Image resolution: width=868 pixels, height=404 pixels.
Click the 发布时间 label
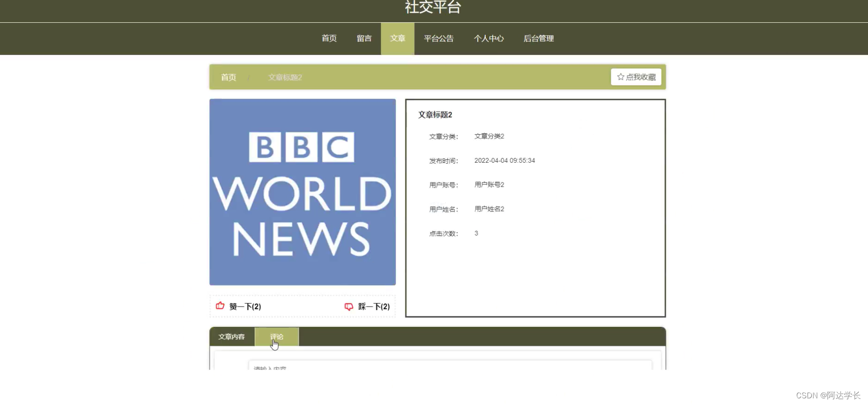(444, 161)
